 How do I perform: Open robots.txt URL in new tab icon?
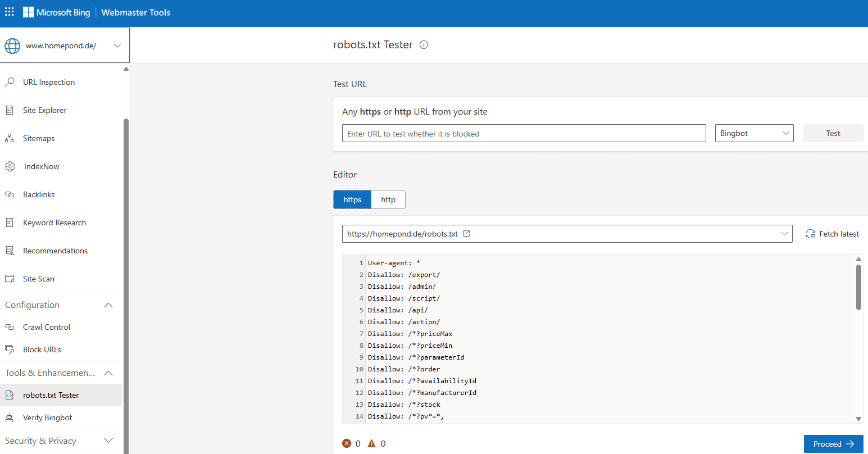[466, 234]
